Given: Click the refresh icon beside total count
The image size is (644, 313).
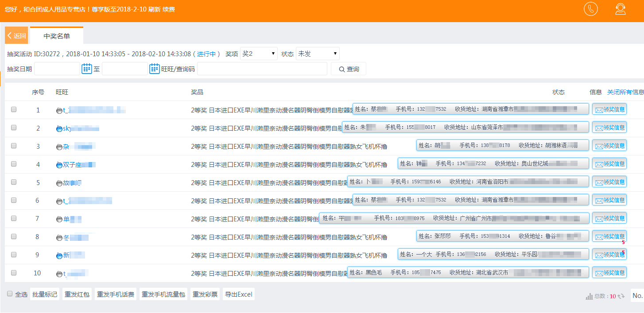Looking at the screenshot, I should tap(621, 296).
